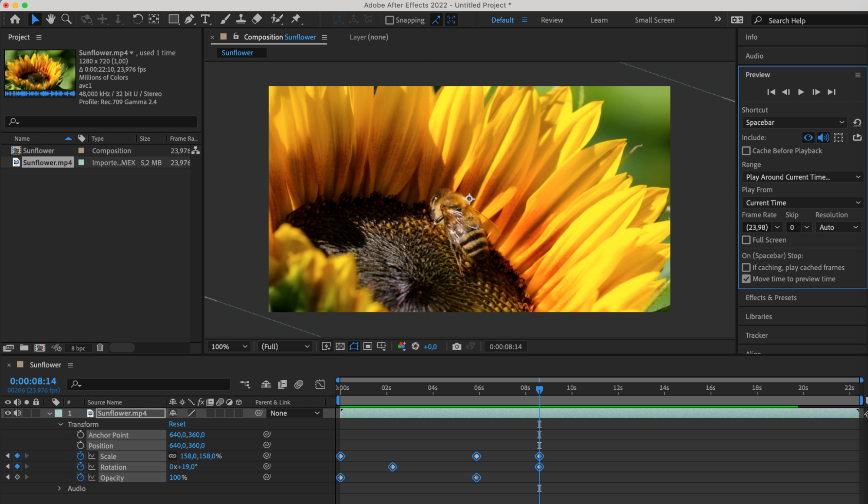Image resolution: width=868 pixels, height=504 pixels.
Task: Select the Zoom tool magnifier
Action: click(66, 19)
